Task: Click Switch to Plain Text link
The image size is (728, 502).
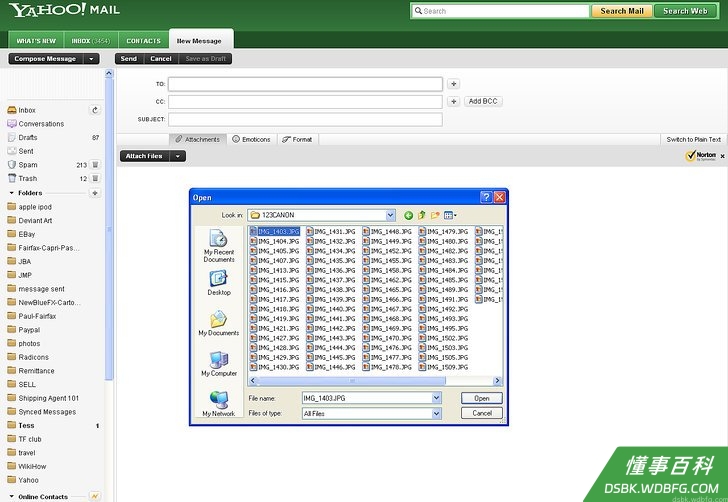Action: coord(694,139)
